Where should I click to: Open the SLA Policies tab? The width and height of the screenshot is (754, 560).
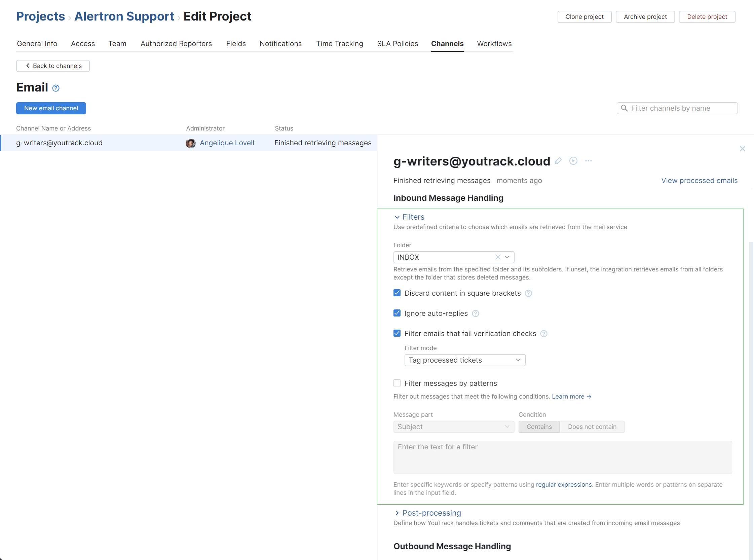397,44
